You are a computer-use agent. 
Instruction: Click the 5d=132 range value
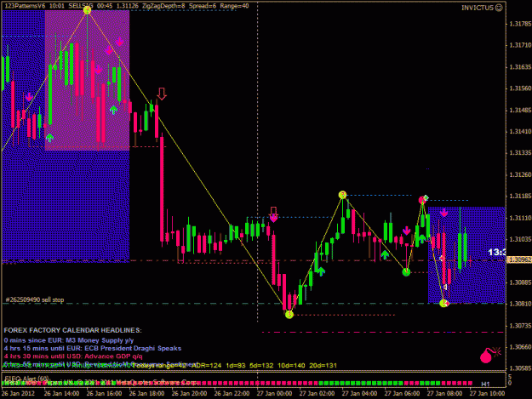261,366
